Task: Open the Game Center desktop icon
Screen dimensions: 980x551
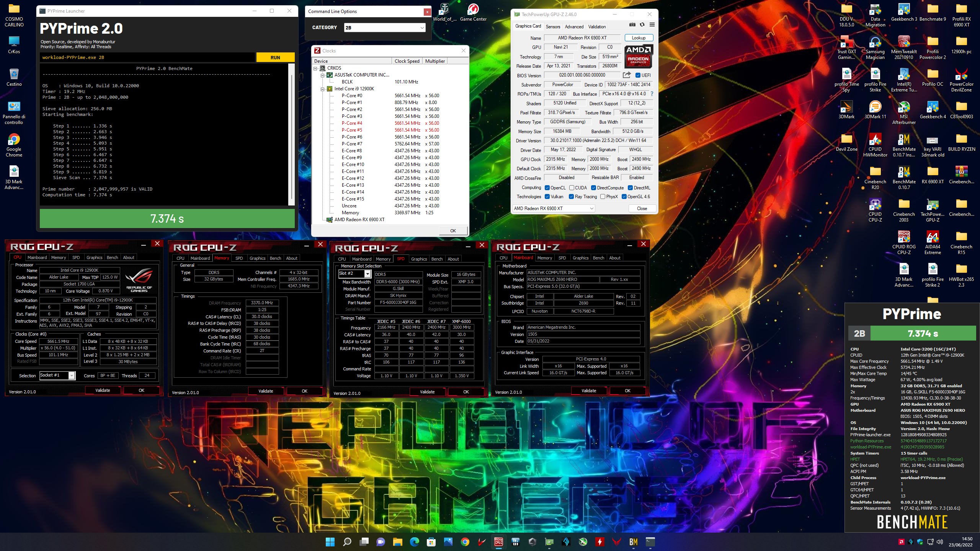Action: [x=473, y=12]
